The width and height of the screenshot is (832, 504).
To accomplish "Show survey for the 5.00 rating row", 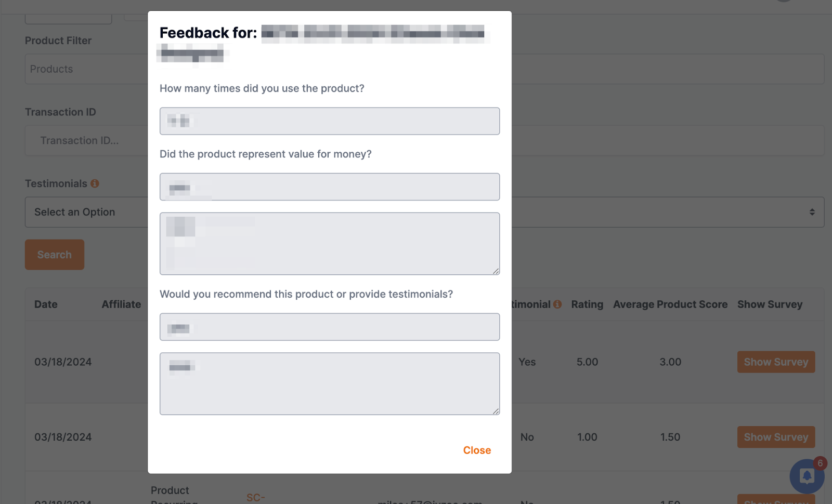I will pos(776,362).
